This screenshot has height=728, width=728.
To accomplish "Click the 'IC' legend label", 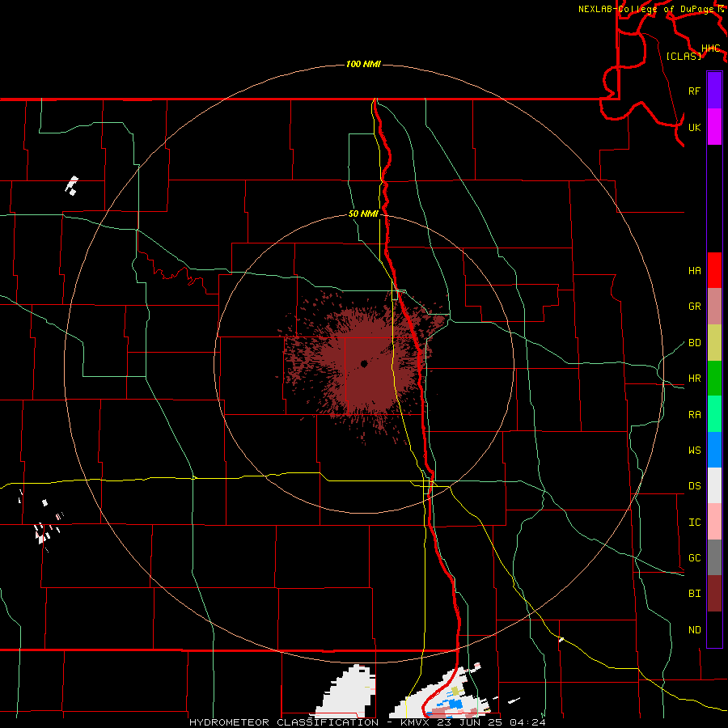I will pyautogui.click(x=694, y=523).
